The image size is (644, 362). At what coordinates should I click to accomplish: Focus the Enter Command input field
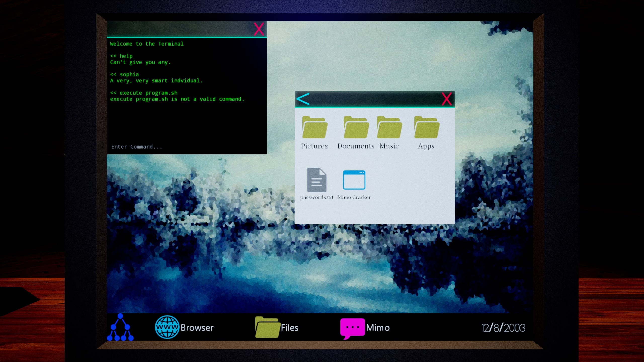187,147
